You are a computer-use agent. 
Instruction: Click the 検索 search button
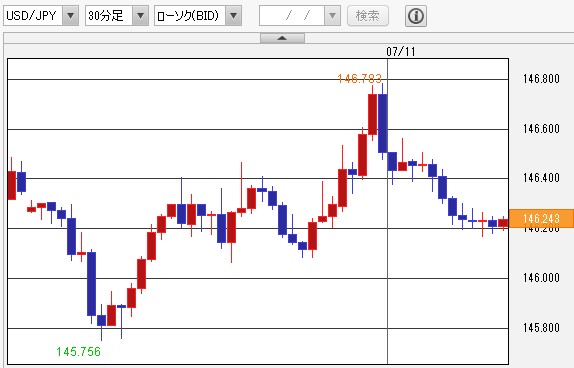coord(368,16)
